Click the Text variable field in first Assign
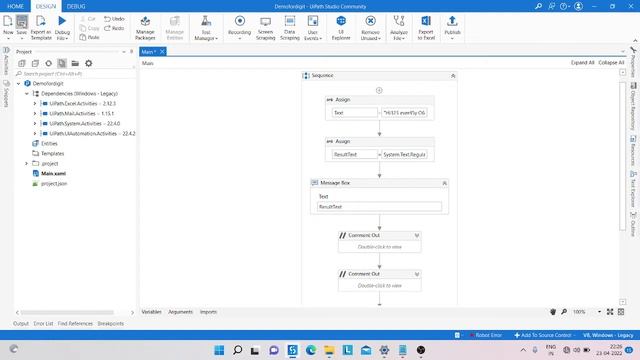 (355, 113)
